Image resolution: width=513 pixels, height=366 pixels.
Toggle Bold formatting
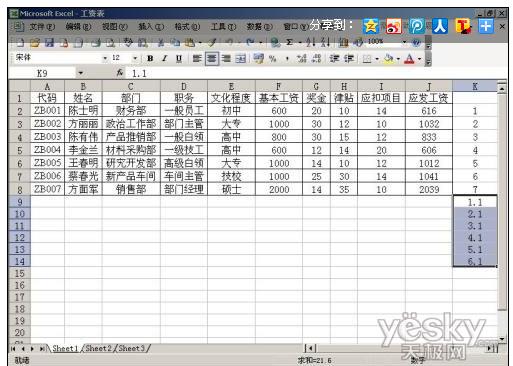coord(150,59)
